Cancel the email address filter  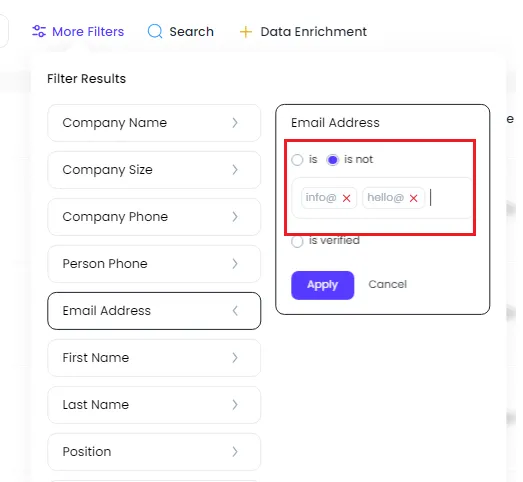pyautogui.click(x=388, y=285)
